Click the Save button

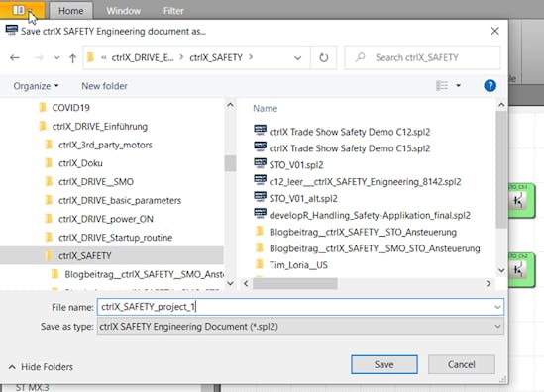click(x=384, y=364)
